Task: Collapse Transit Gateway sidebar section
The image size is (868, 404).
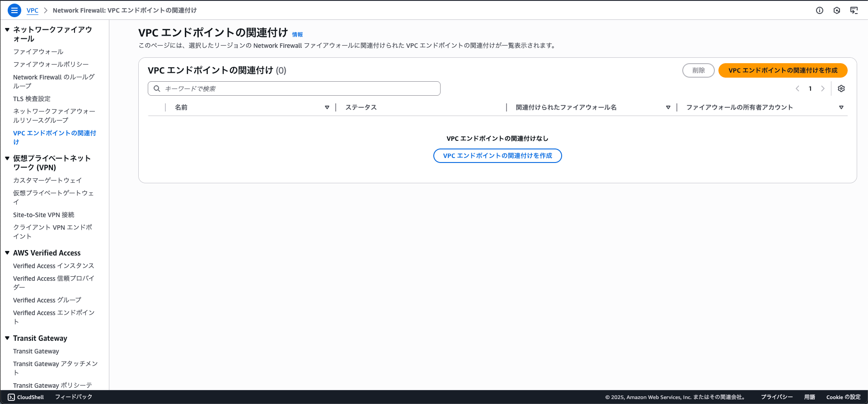Action: [7, 338]
